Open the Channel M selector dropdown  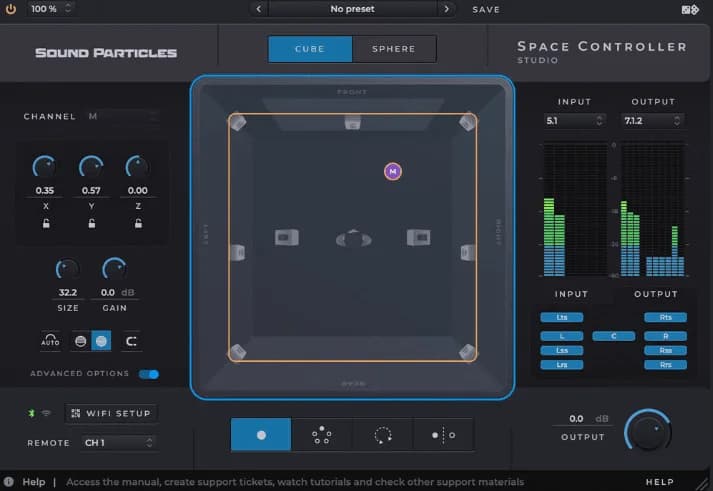(x=123, y=116)
